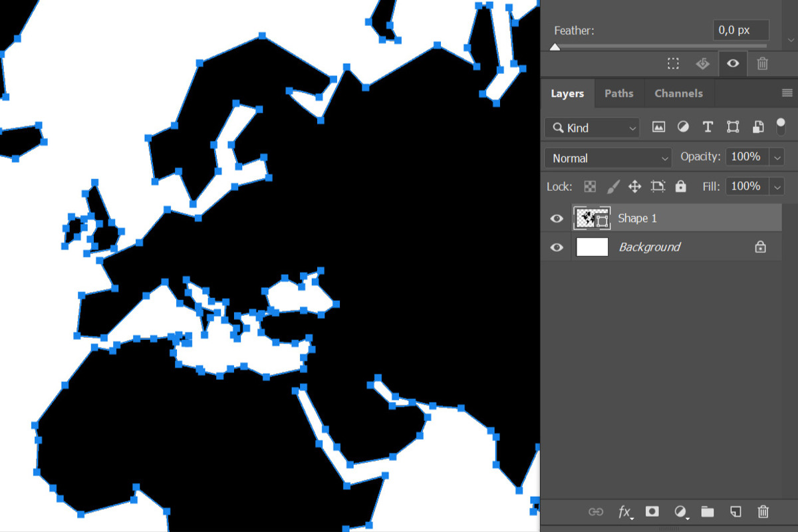The height and width of the screenshot is (532, 798).
Task: Click the Lock all padlock icon
Action: 680,187
